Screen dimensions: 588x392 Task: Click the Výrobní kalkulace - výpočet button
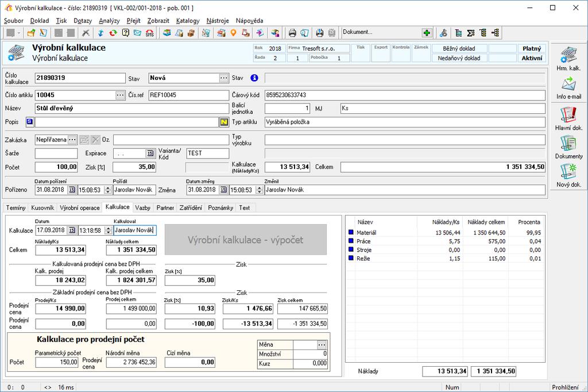pos(246,240)
